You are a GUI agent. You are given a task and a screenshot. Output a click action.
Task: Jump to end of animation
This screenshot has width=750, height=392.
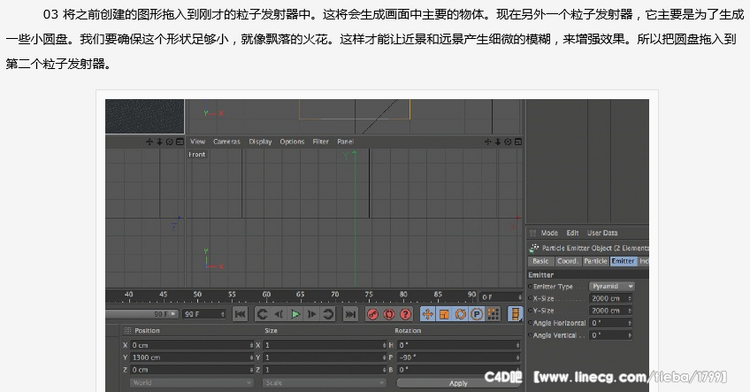351,314
